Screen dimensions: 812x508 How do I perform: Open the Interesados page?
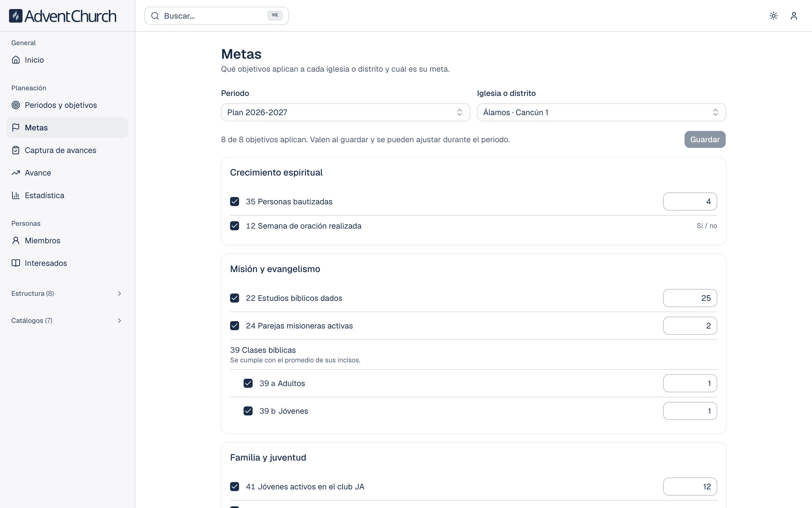pos(67,263)
